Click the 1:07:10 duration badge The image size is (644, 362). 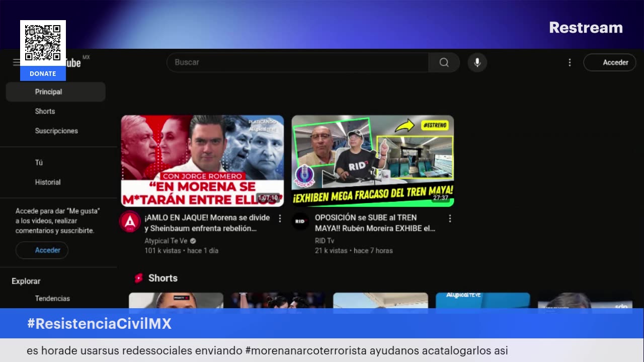[268, 198]
